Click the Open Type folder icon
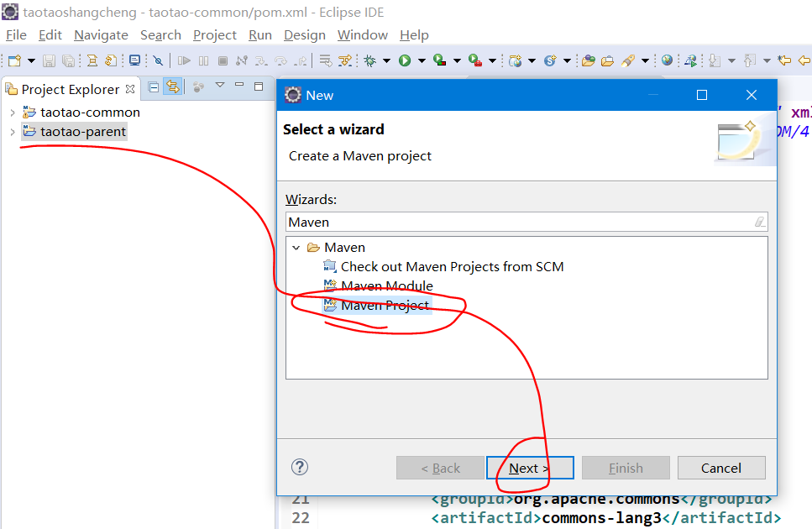 (x=589, y=60)
